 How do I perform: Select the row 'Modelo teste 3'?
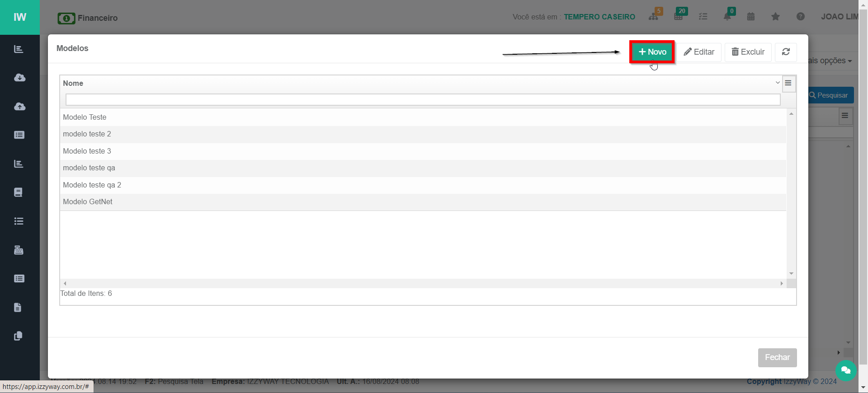tap(423, 151)
